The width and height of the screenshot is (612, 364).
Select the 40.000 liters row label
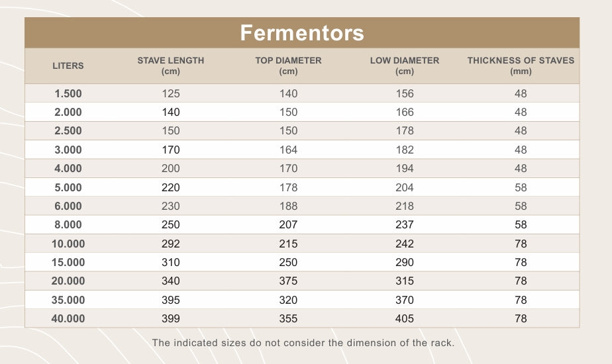tap(68, 318)
